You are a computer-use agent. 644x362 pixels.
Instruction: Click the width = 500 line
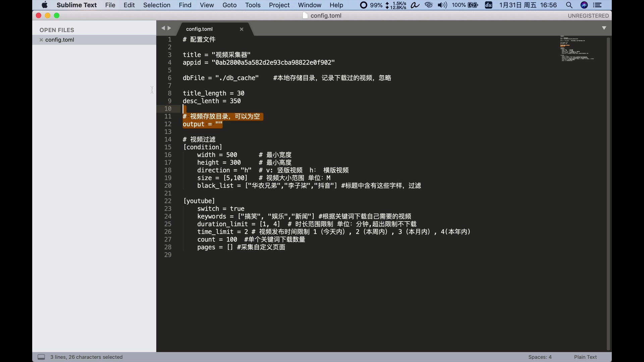(217, 155)
